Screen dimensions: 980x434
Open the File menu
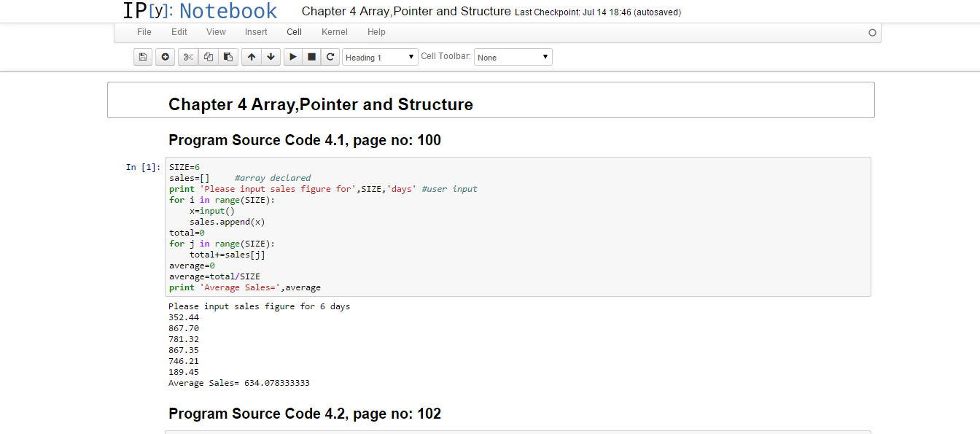(x=144, y=32)
